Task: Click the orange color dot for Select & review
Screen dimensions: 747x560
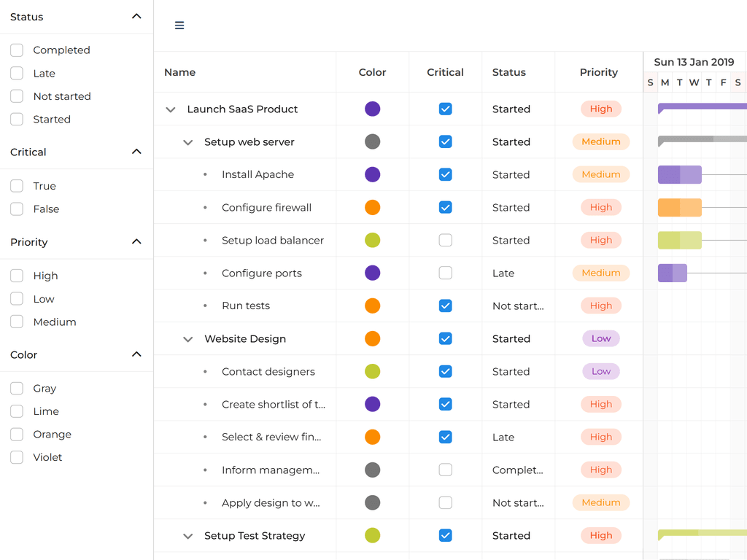Action: pyautogui.click(x=372, y=437)
